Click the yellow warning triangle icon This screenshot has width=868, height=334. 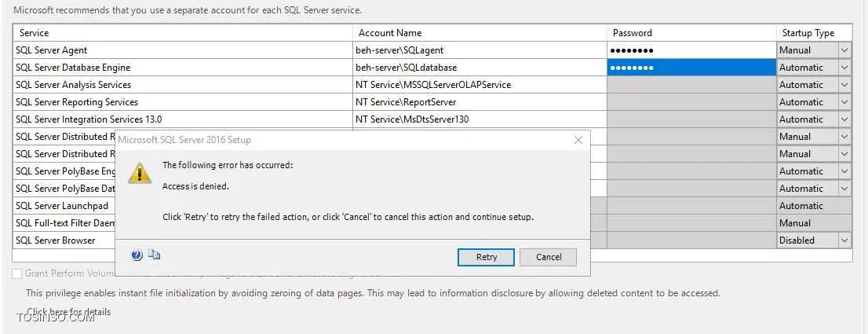[x=140, y=173]
